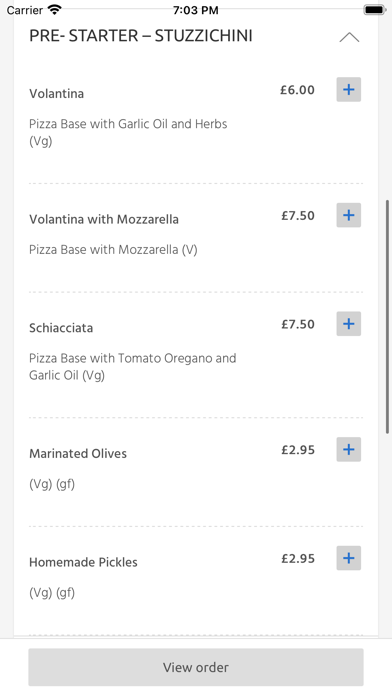The height and width of the screenshot is (696, 392).
Task: Add Homemade Pickles to the order
Action: pos(348,558)
